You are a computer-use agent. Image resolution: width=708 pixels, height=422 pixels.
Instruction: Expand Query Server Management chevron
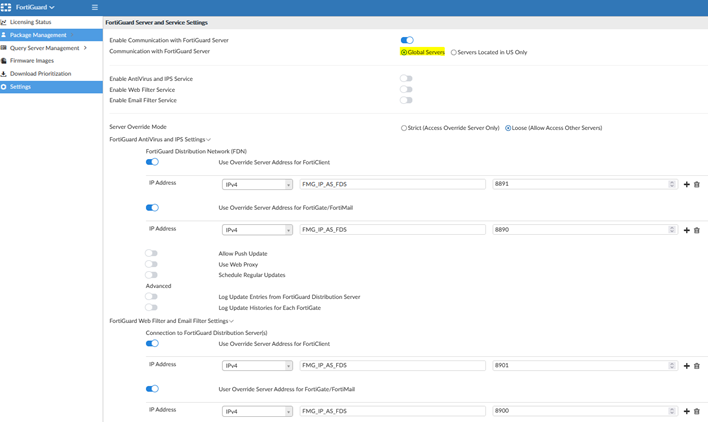tap(85, 48)
